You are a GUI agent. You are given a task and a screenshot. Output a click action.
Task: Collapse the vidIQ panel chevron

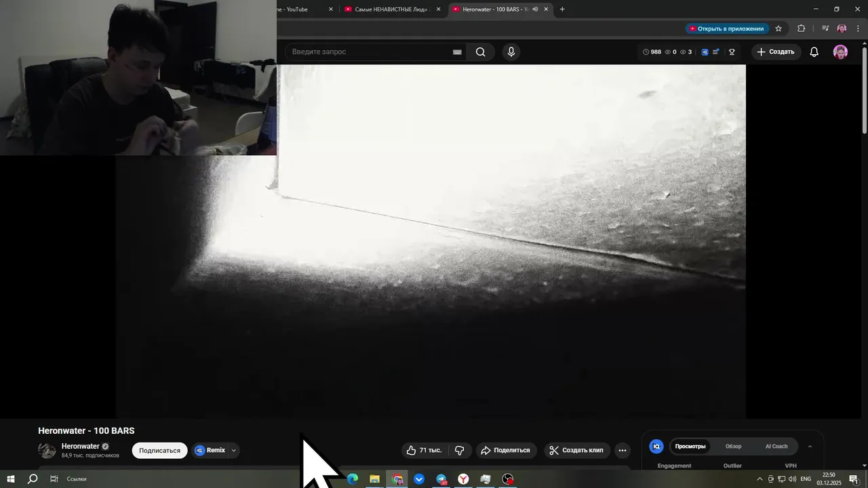click(810, 447)
